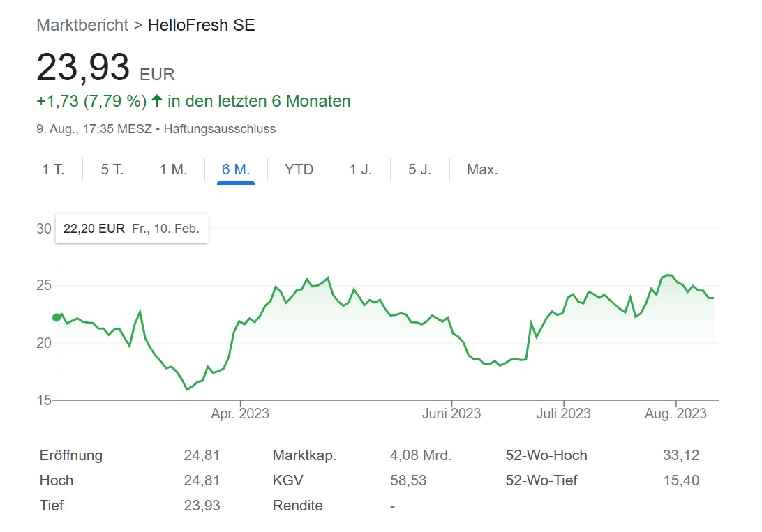The image size is (762, 532).
Task: Click the HelloFresh SE breadcrumb title
Action: tap(201, 25)
